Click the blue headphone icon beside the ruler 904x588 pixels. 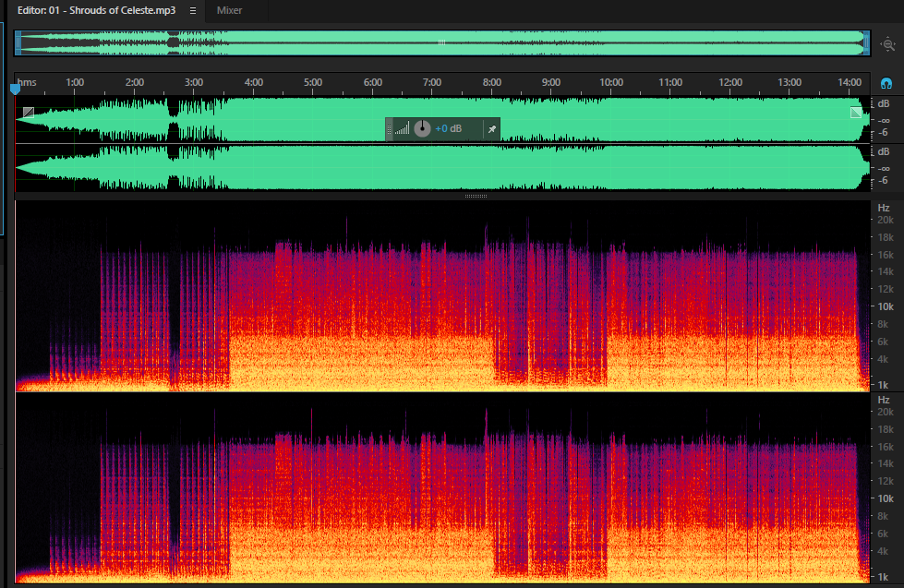coord(886,84)
